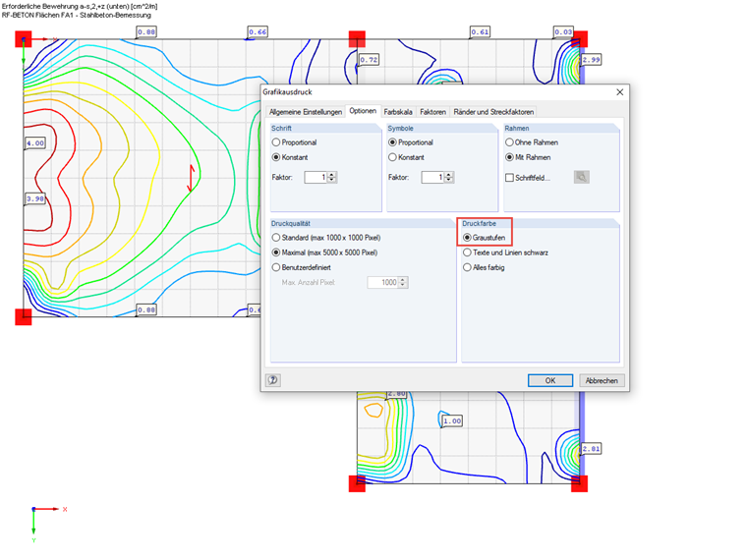747x560 pixels.
Task: Click the 0.72 value label on plot
Action: [x=369, y=60]
